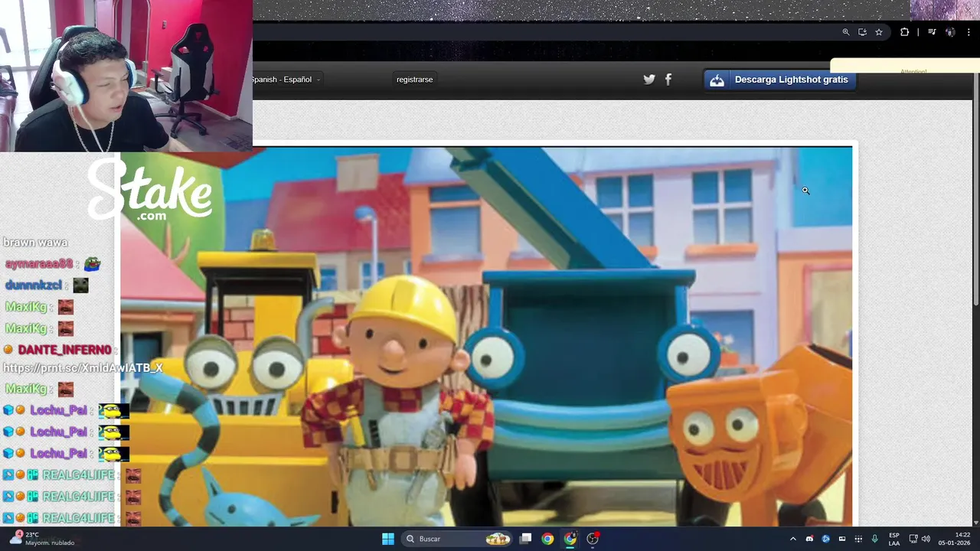Click the prnt.sc link in chat
Image resolution: width=980 pixels, height=551 pixels.
click(x=83, y=368)
